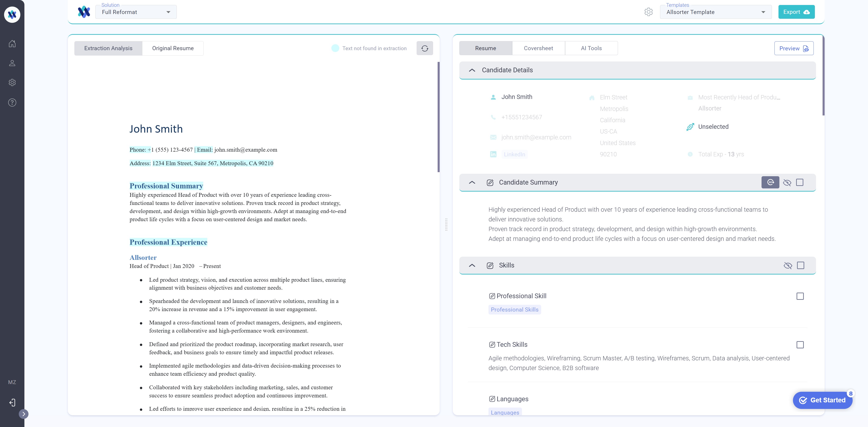Tick the Skills section header checkbox
Screen dimensions: 868x427
tap(801, 265)
